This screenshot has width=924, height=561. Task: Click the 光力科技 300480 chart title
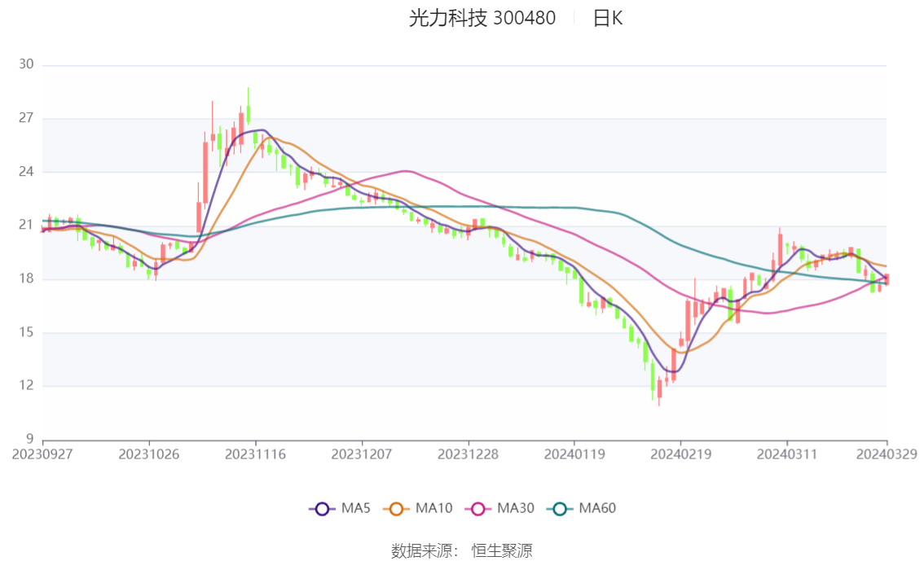pos(482,18)
